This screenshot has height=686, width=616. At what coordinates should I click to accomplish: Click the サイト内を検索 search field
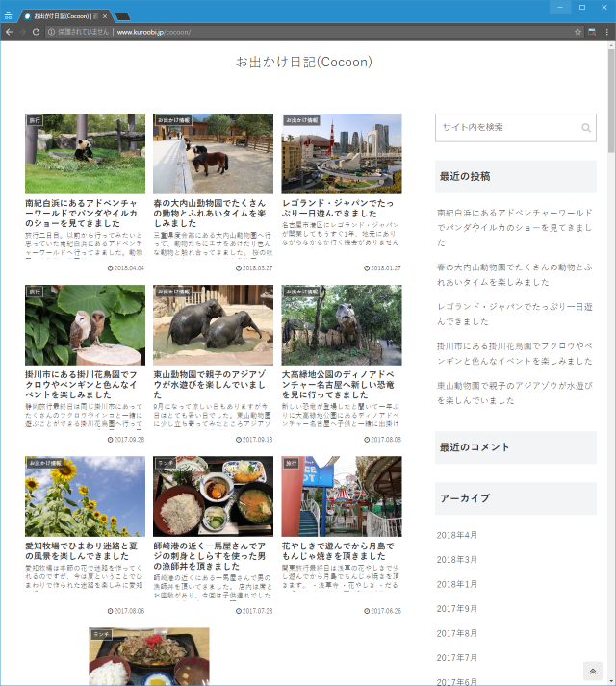pos(508,127)
